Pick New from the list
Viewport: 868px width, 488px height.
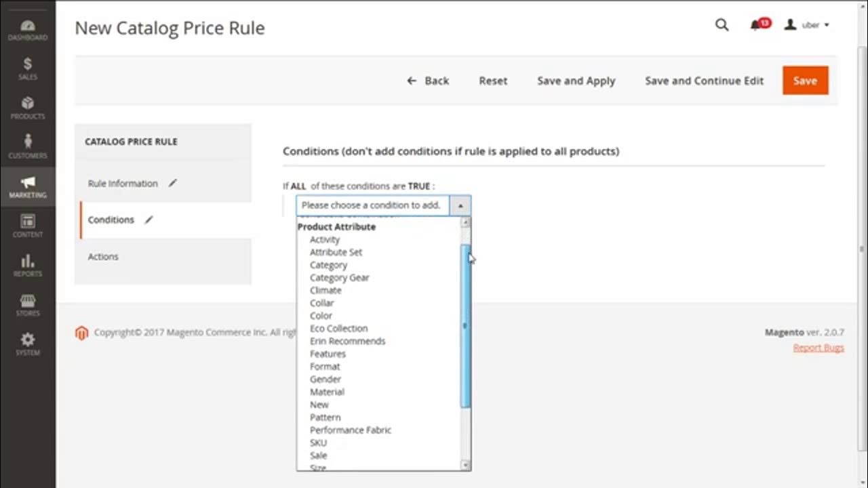[319, 405]
